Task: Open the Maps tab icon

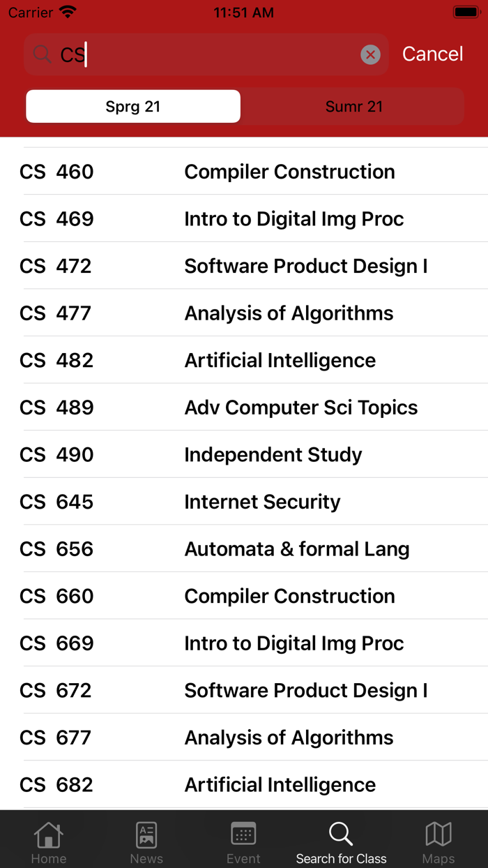Action: (439, 835)
